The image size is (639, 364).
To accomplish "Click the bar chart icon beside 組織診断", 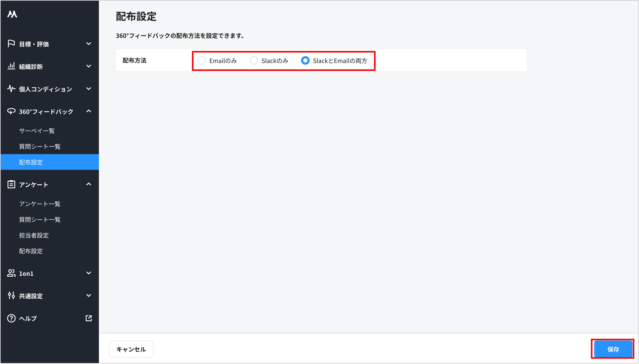I will [x=11, y=66].
